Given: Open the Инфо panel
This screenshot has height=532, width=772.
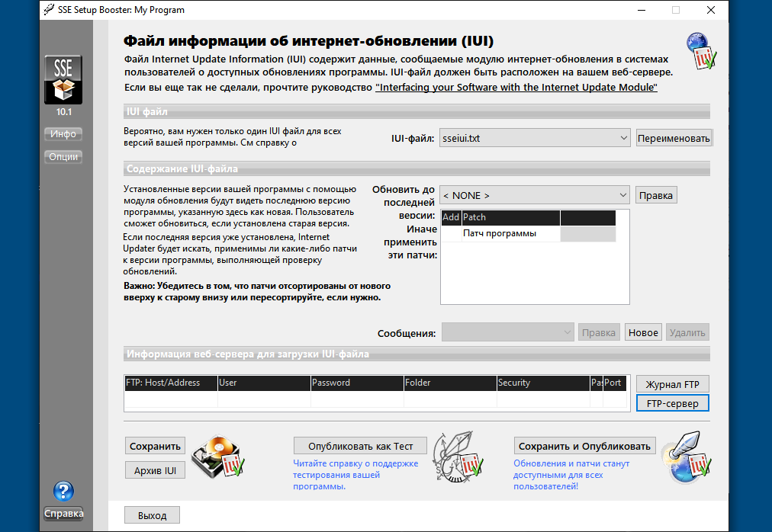Looking at the screenshot, I should click(63, 134).
